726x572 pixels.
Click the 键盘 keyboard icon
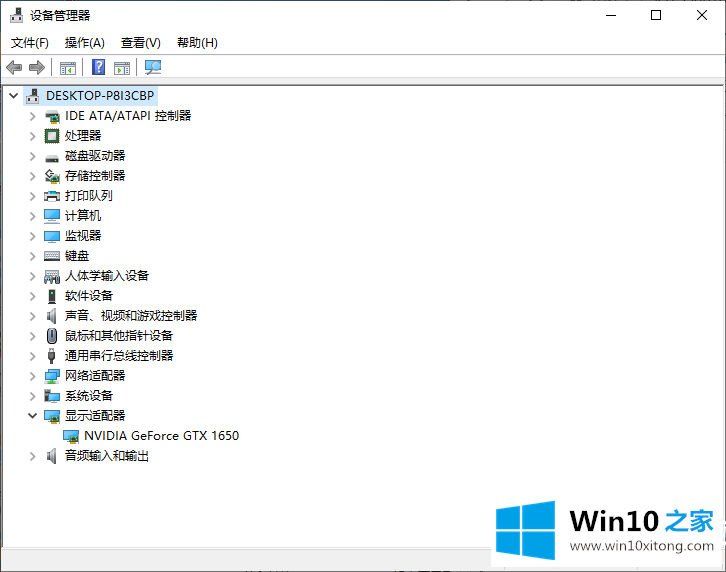tap(52, 256)
